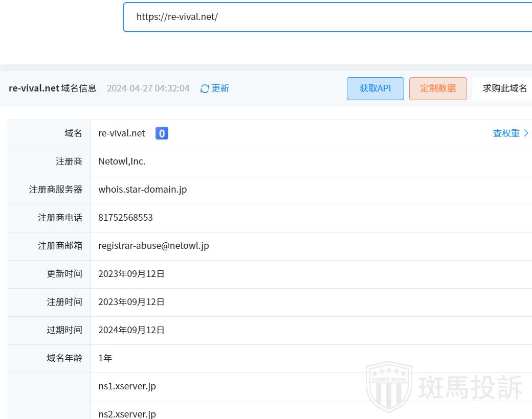Click the registrar phone number 81752568553
The height and width of the screenshot is (419, 532).
[125, 218]
